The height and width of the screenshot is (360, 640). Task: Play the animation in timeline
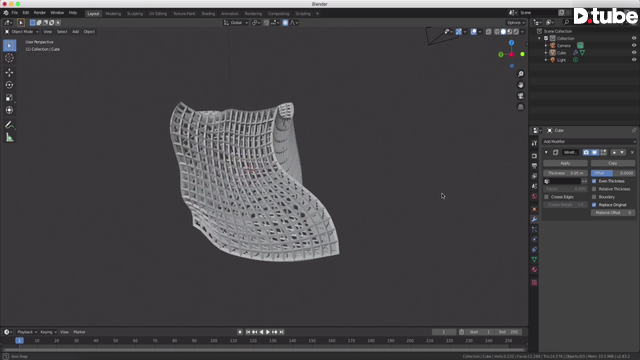point(268,332)
